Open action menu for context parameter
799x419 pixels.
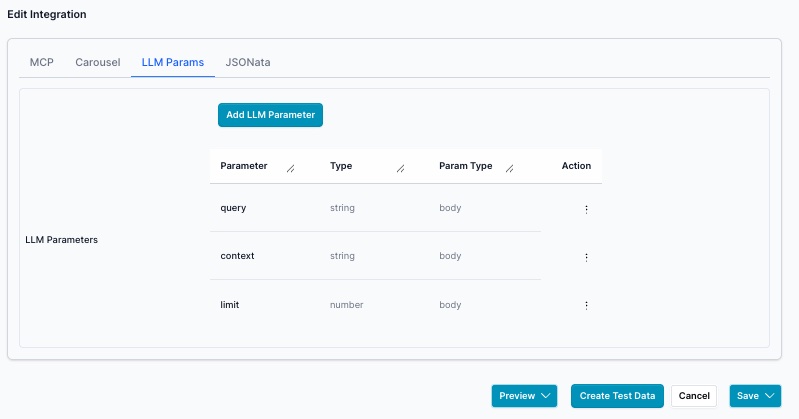click(x=586, y=257)
